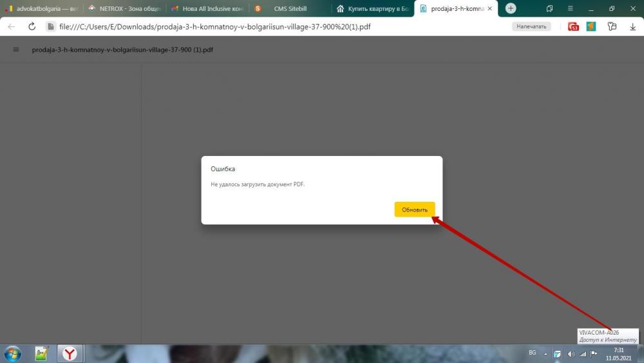The width and height of the screenshot is (644, 363).
Task: Click the Yandex Browser taskbar icon
Action: 70,353
